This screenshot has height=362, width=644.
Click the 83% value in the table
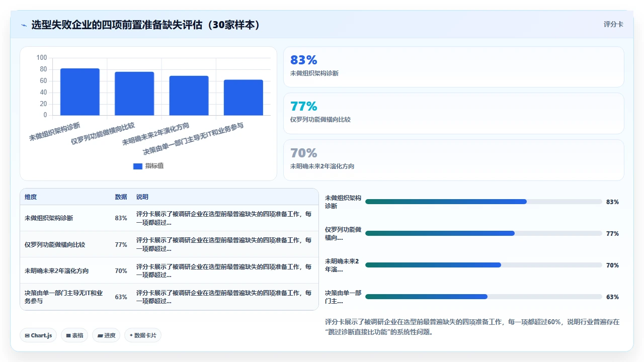121,218
